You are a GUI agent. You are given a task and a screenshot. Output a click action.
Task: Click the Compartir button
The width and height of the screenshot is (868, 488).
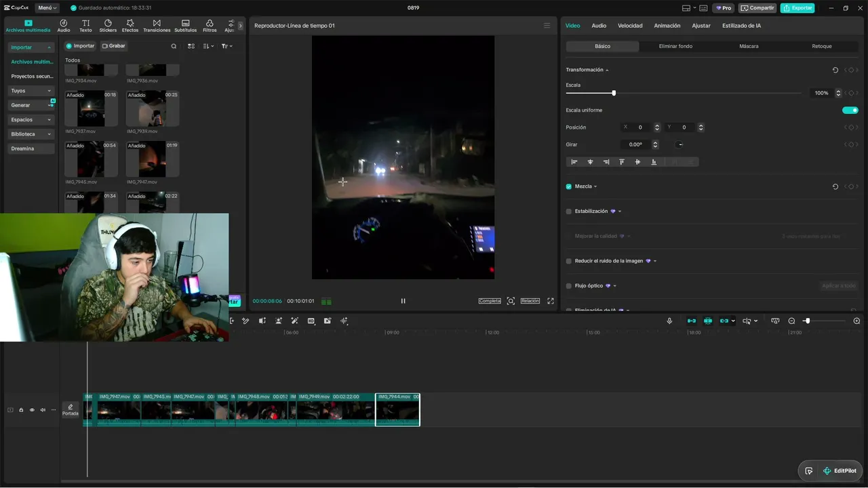[757, 8]
